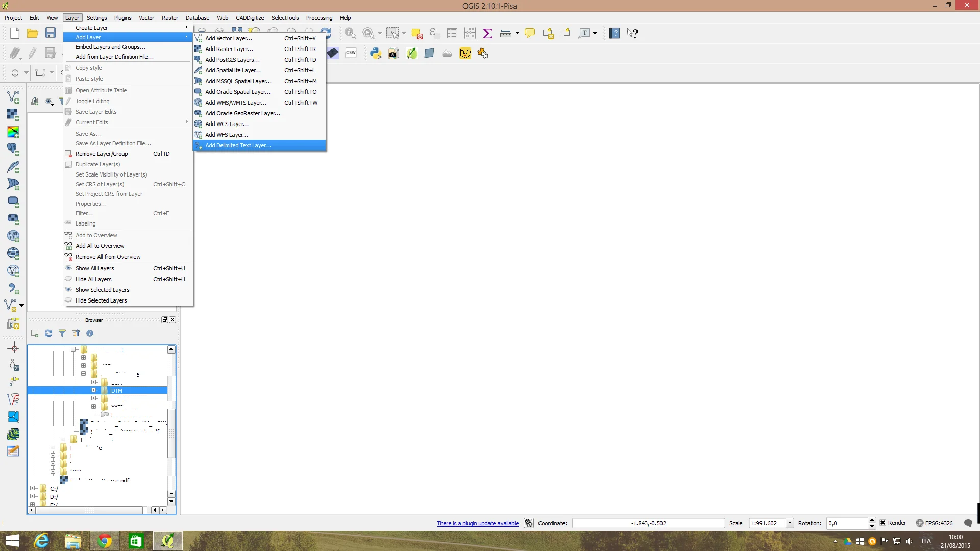The height and width of the screenshot is (551, 980).
Task: Click Hide Selected Layers entry
Action: pos(101,300)
